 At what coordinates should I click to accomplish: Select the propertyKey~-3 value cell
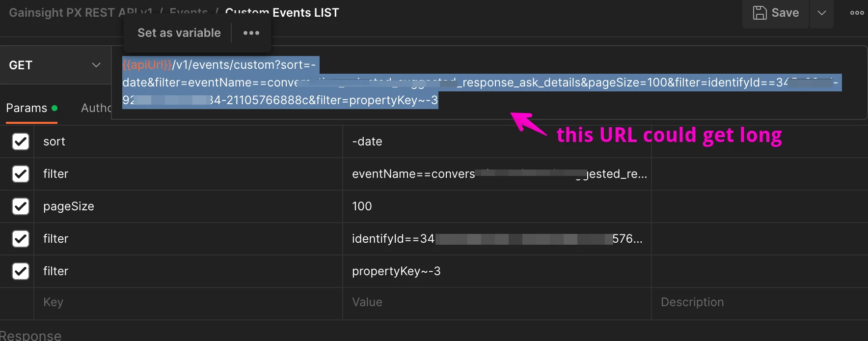[497, 271]
